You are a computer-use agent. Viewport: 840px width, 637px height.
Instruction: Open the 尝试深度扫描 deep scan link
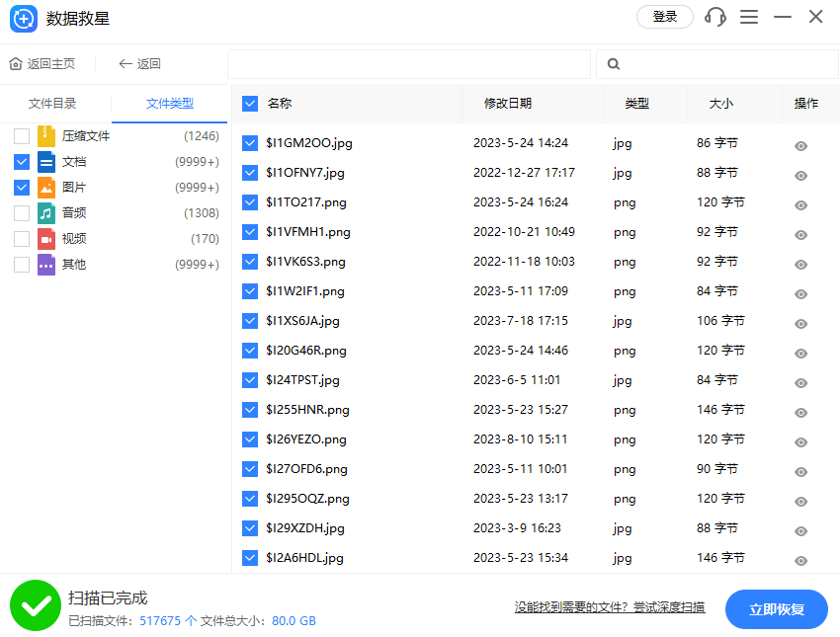tap(672, 607)
